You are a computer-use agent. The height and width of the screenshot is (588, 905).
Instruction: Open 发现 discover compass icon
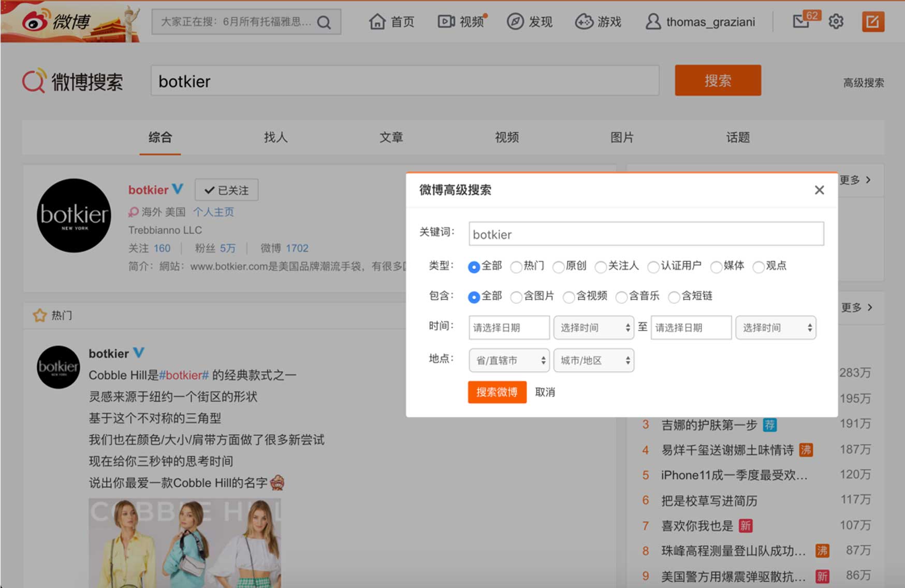pyautogui.click(x=515, y=22)
